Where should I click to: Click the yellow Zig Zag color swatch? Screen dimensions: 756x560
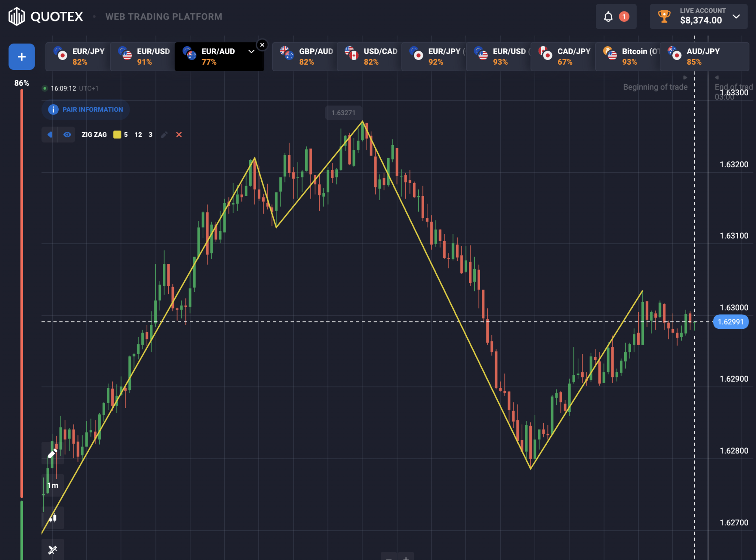(x=117, y=135)
